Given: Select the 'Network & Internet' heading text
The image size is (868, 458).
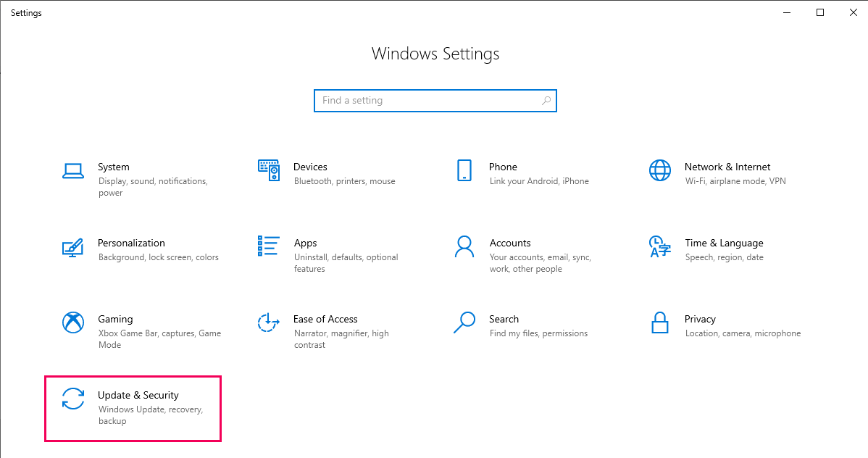Looking at the screenshot, I should click(727, 167).
